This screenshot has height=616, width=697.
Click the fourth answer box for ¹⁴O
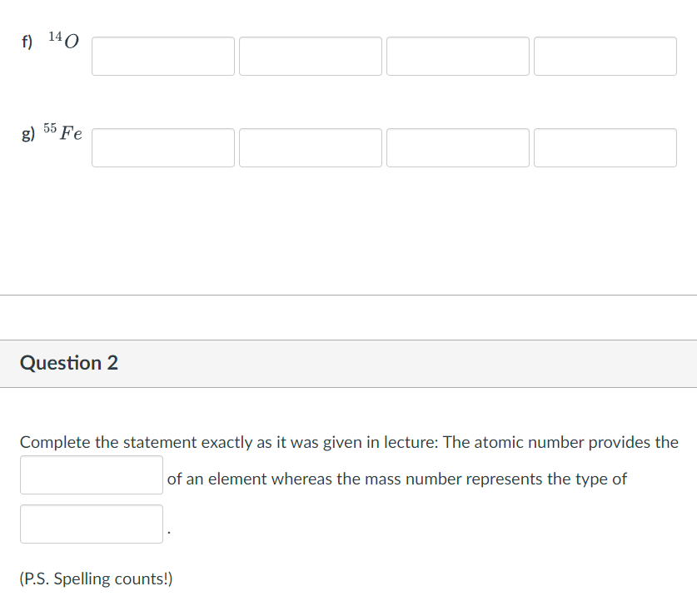[605, 56]
